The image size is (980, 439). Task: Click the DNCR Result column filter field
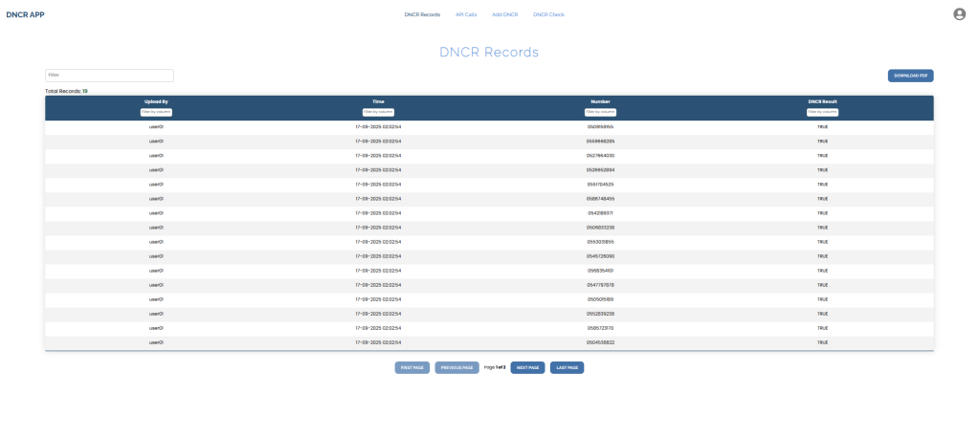(822, 112)
